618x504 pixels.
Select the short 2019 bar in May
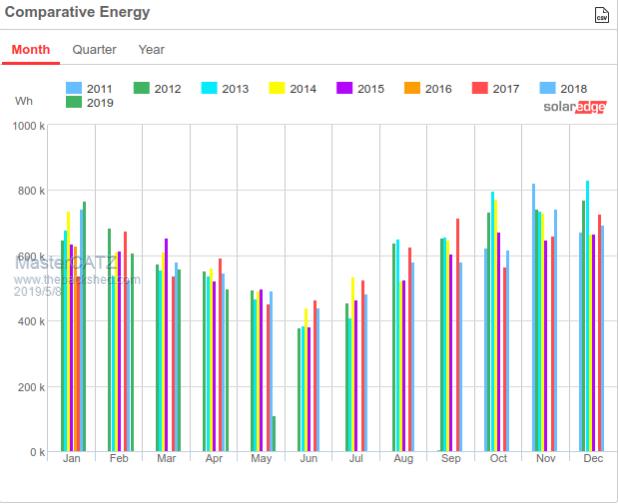(274, 434)
